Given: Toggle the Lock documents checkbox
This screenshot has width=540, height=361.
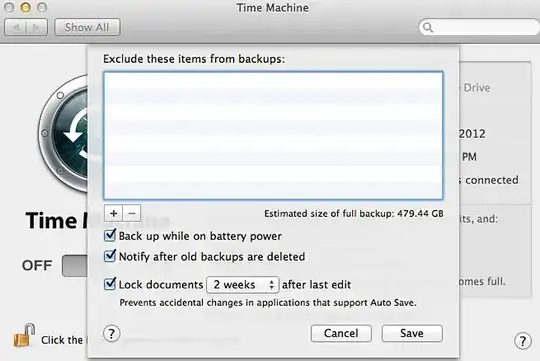Looking at the screenshot, I should point(110,285).
